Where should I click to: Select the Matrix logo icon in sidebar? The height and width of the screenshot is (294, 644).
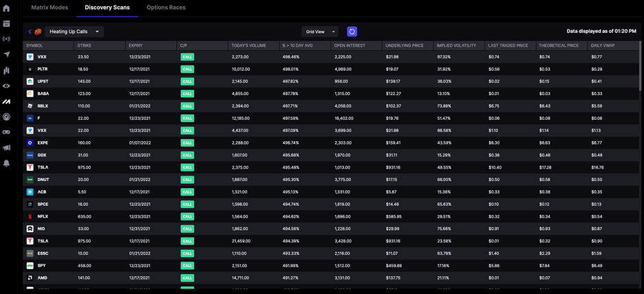(6, 102)
